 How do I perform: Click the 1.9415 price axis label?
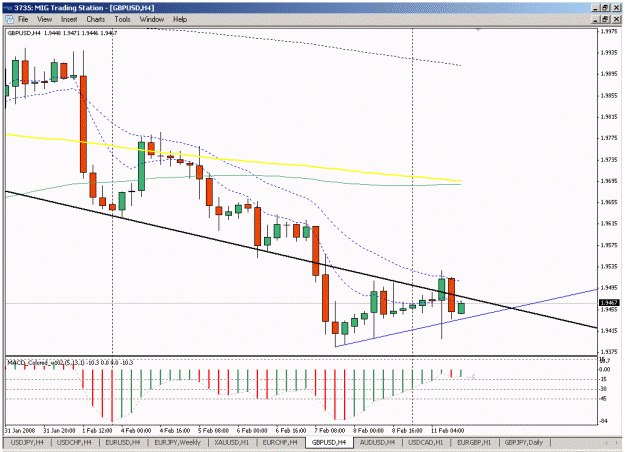[609, 330]
